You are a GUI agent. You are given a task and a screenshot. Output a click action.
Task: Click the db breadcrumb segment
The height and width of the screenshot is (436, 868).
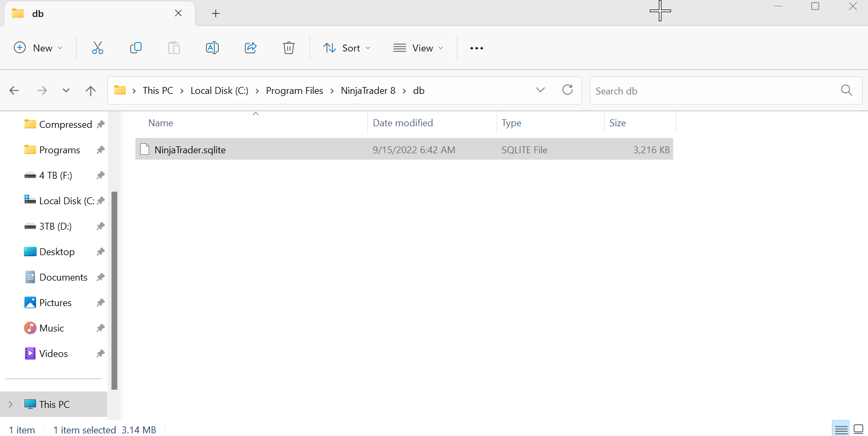coord(419,91)
